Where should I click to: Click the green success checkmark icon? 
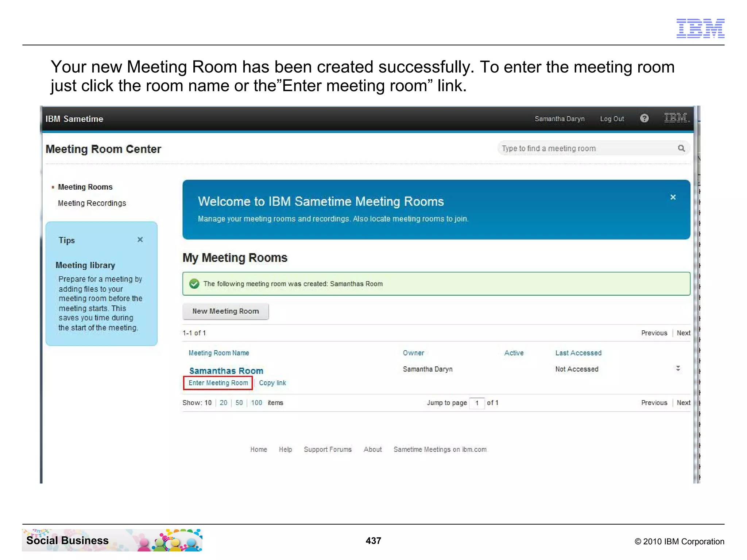(194, 284)
